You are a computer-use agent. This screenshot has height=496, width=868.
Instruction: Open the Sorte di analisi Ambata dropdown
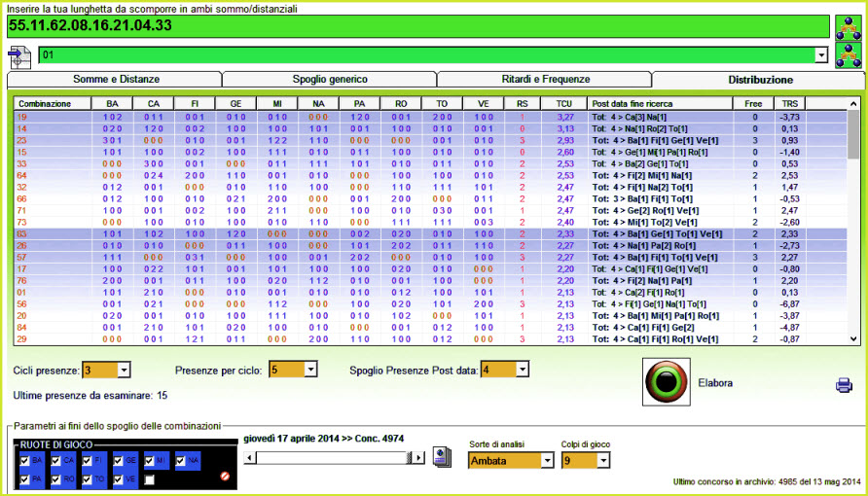(547, 460)
